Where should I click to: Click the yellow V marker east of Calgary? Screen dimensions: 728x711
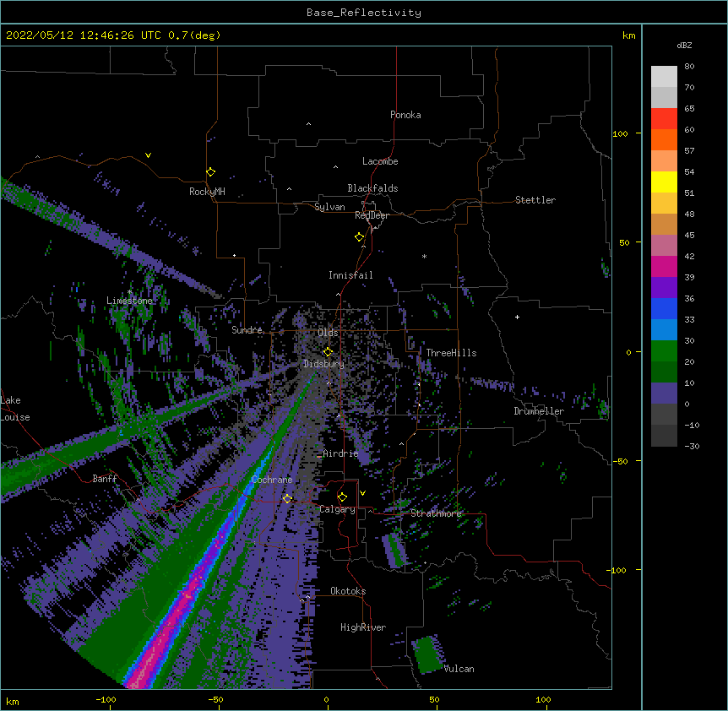(362, 493)
